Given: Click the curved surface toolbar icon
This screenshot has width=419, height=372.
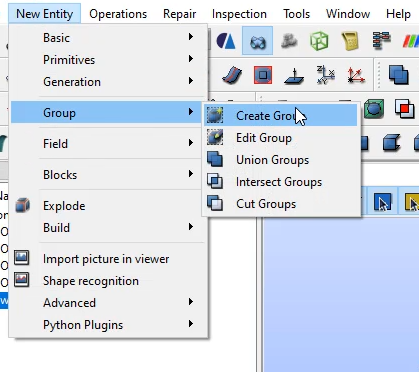Looking at the screenshot, I should click(232, 75).
